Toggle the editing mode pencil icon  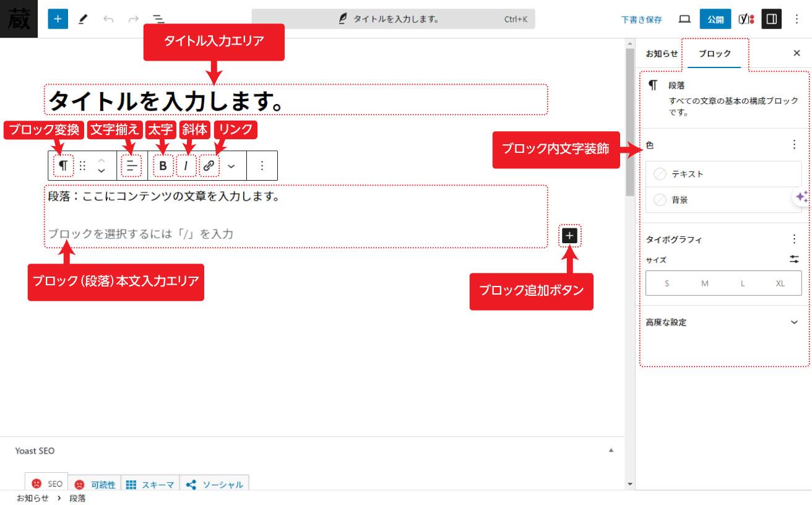[81, 19]
